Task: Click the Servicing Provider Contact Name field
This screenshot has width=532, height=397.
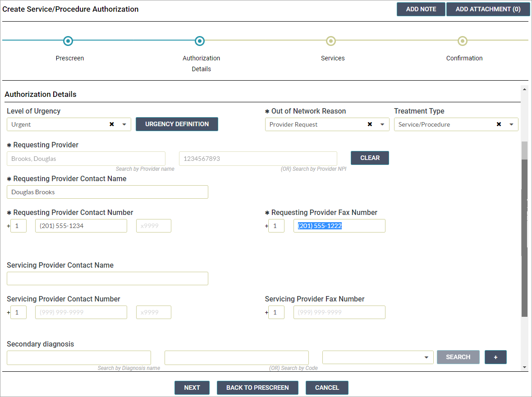Action: coord(107,278)
